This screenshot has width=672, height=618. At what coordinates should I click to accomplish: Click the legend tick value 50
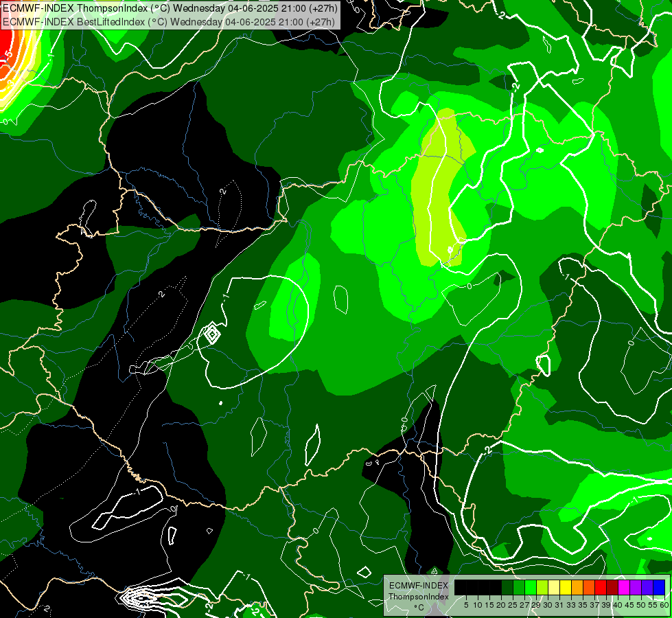[x=641, y=605]
